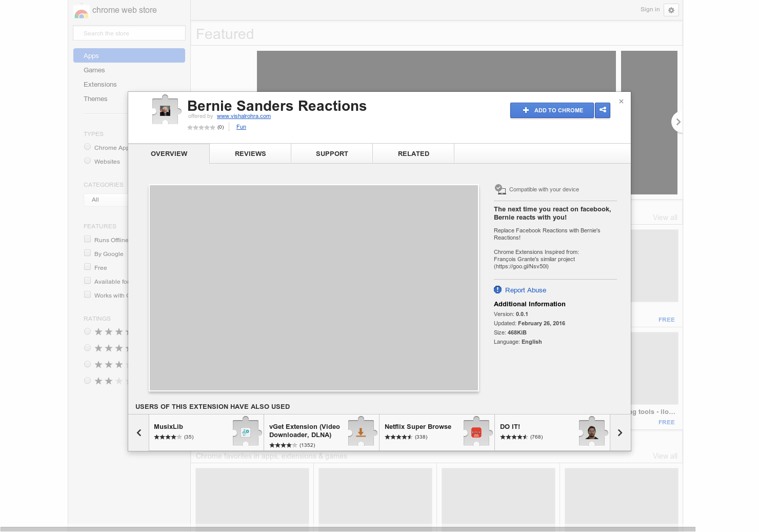Click the extension star rating
Image resolution: width=759 pixels, height=532 pixels.
201,127
